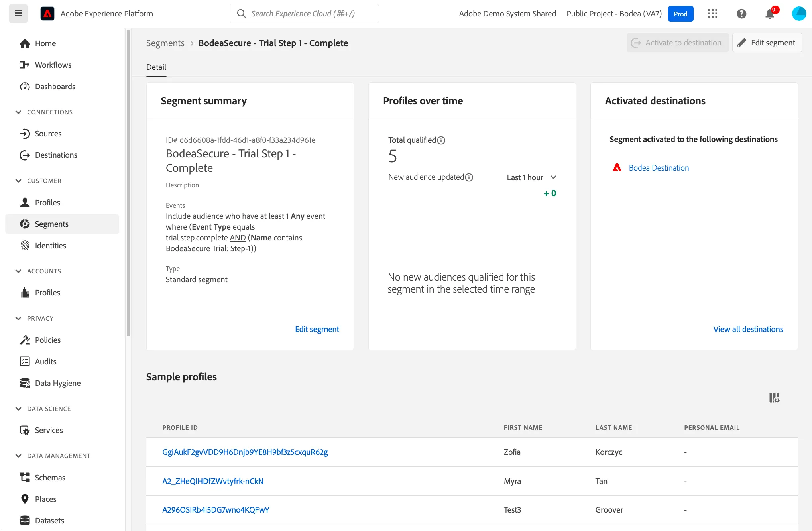The width and height of the screenshot is (812, 531).
Task: Open the Last 1 hour time range dropdown
Action: pyautogui.click(x=531, y=177)
